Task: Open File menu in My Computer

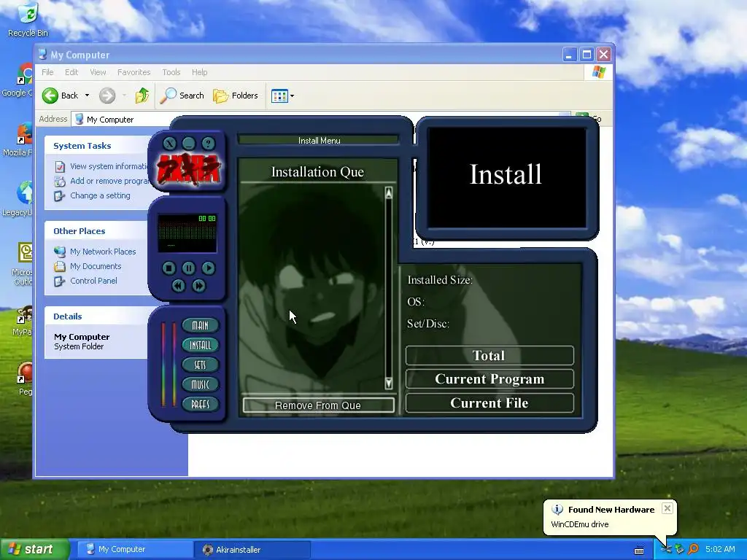Action: pyautogui.click(x=47, y=72)
